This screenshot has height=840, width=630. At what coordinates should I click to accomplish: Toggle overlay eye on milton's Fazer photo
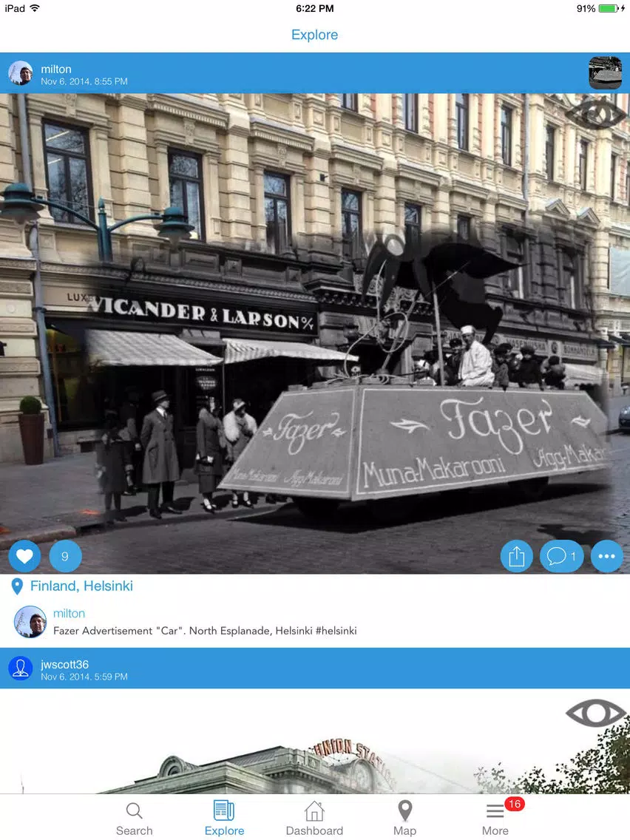596,114
